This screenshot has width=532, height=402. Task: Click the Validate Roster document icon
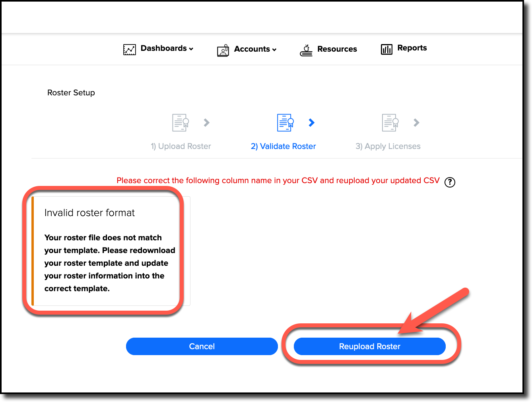(x=285, y=122)
